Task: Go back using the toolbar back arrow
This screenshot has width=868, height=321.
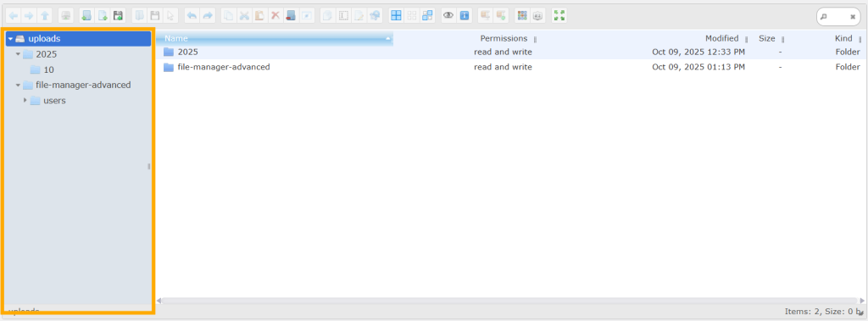Action: (14, 16)
